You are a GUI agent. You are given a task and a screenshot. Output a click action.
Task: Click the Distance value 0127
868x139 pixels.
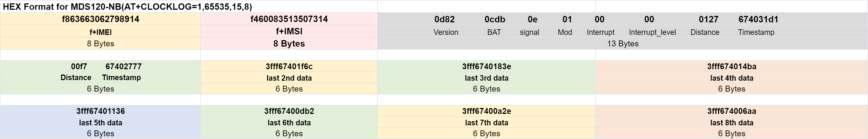[708, 19]
